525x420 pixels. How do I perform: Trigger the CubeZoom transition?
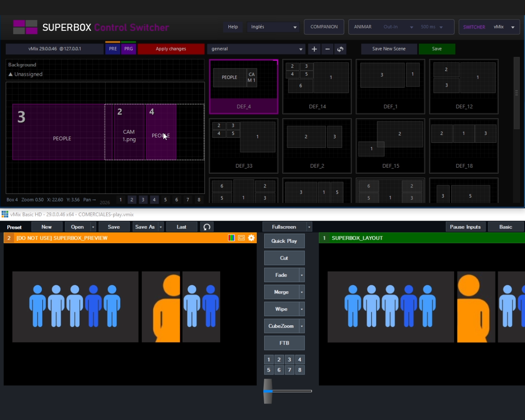(x=281, y=326)
